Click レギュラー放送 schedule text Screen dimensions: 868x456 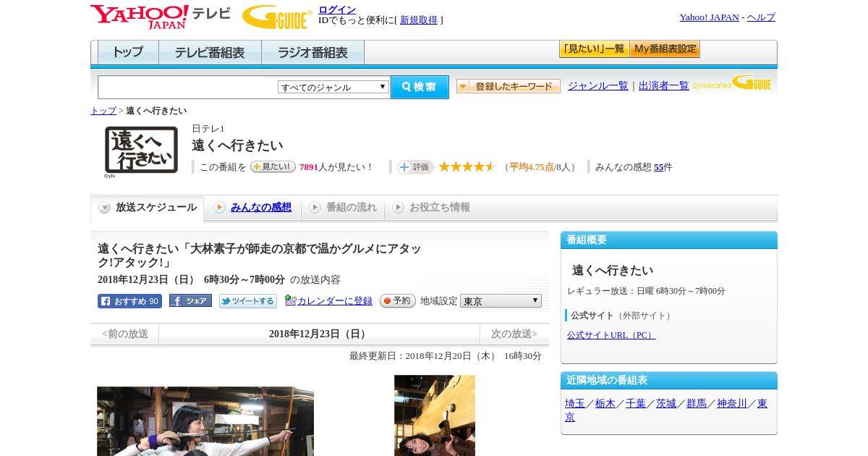(x=646, y=291)
